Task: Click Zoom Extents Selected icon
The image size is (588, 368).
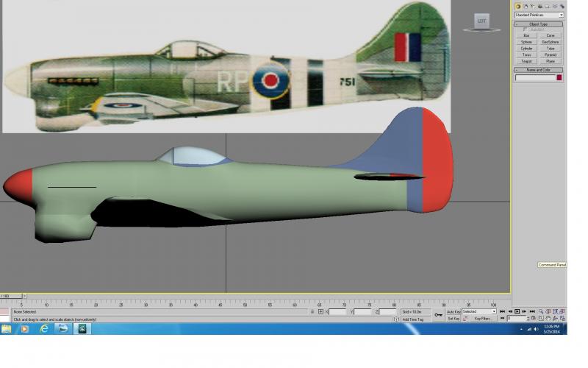Action: (556, 311)
